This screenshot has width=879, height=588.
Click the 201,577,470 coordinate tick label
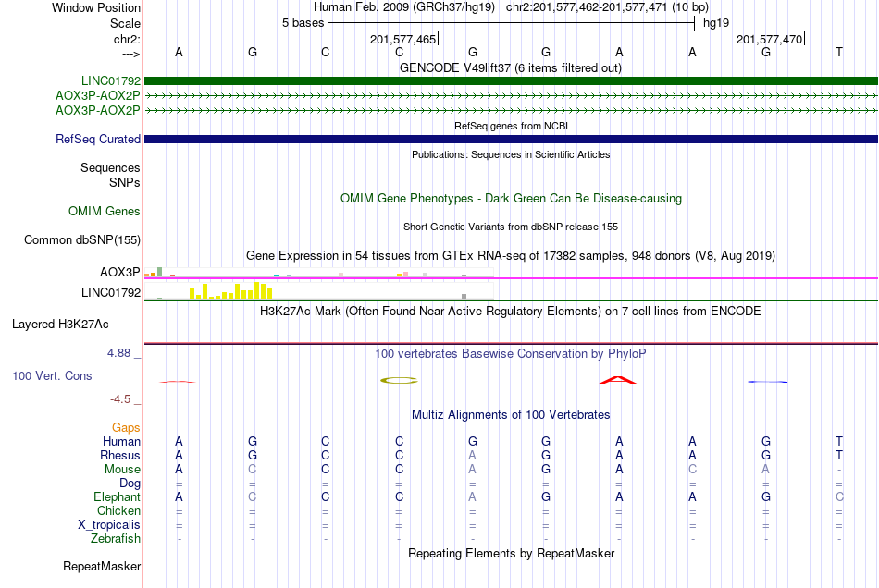(x=769, y=39)
